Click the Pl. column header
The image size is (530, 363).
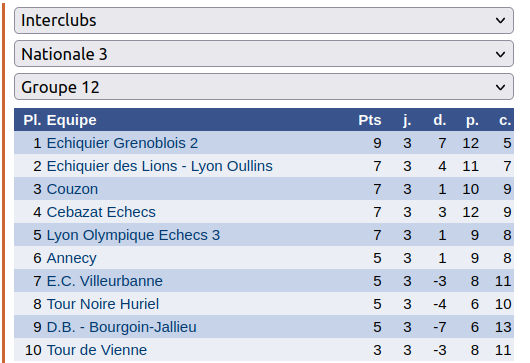tap(32, 120)
